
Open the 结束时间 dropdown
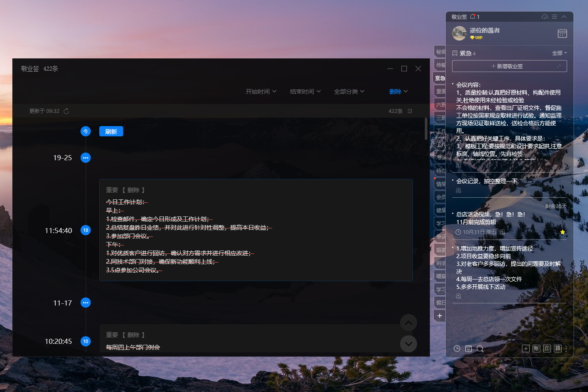tap(306, 92)
